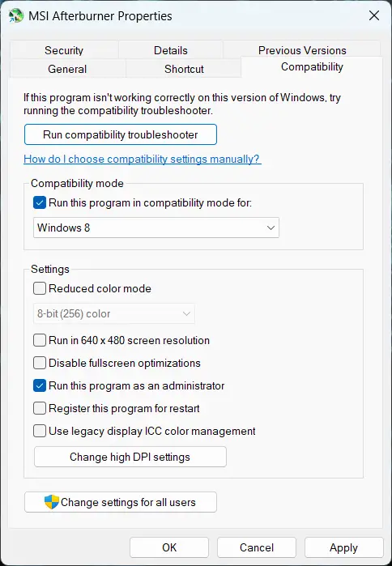
Task: Close the MSI Afterburner Properties dialog
Action: tap(374, 15)
